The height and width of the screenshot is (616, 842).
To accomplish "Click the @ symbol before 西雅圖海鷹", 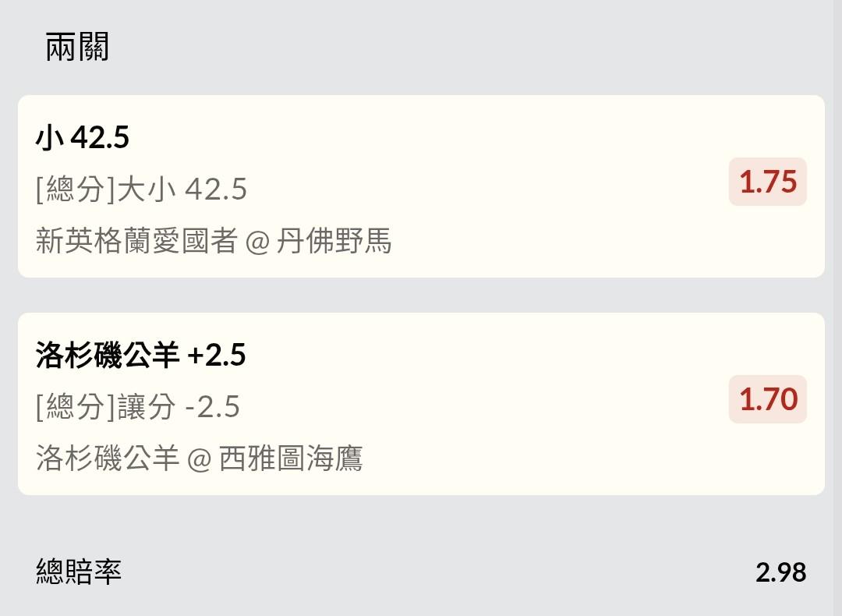I will (x=200, y=459).
